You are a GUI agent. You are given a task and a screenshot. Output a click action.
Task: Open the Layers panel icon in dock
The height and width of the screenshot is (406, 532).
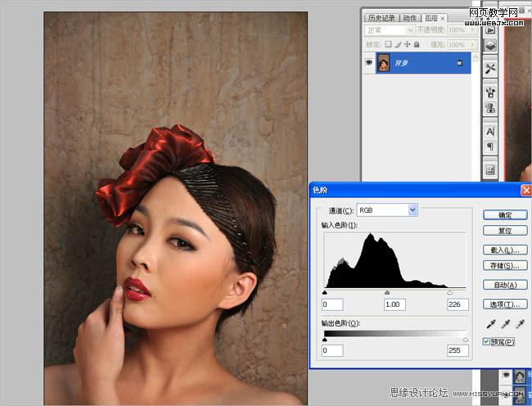[491, 47]
